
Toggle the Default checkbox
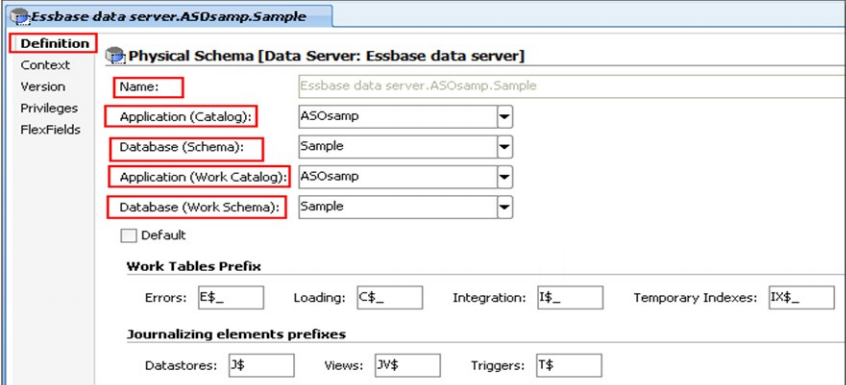[x=127, y=236]
